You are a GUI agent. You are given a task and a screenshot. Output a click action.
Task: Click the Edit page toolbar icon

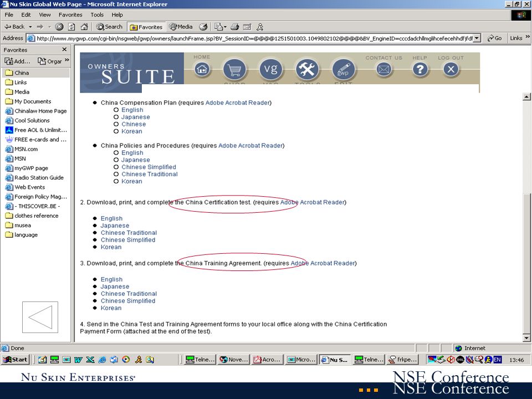point(247,27)
